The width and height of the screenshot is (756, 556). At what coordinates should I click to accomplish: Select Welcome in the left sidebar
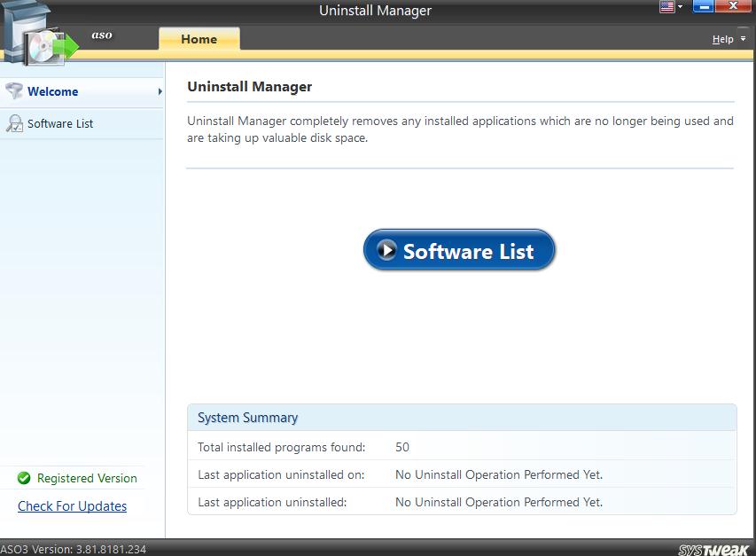tap(53, 91)
